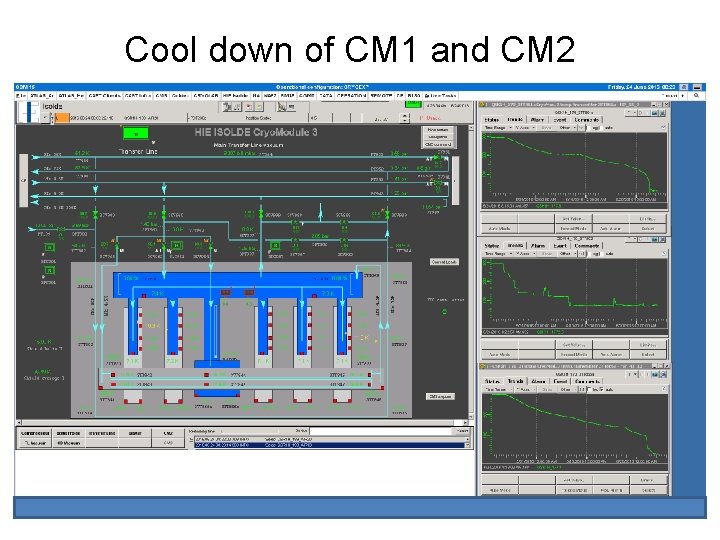Open the File menu

coord(21,96)
